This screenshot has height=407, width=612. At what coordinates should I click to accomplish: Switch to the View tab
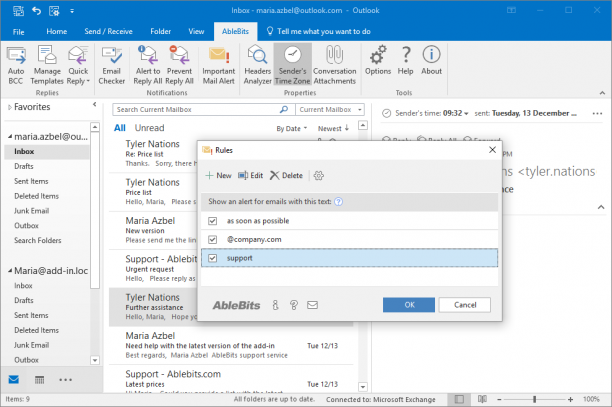click(196, 32)
